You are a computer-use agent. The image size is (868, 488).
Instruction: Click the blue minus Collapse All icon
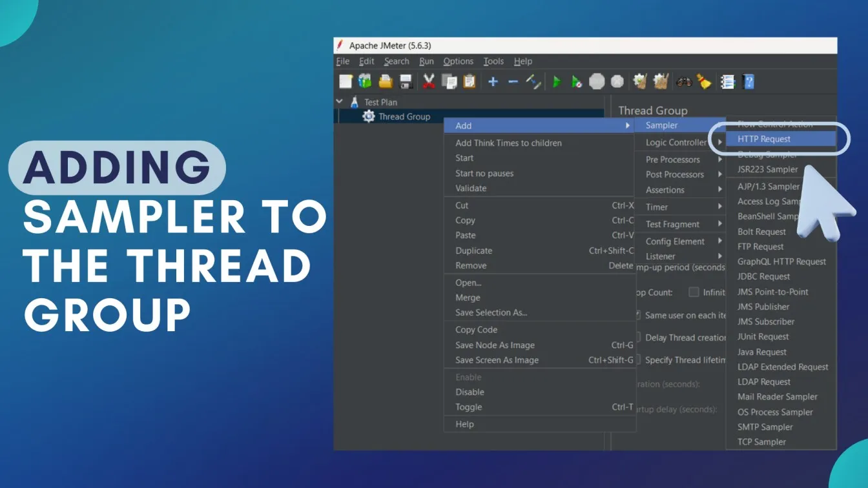513,81
